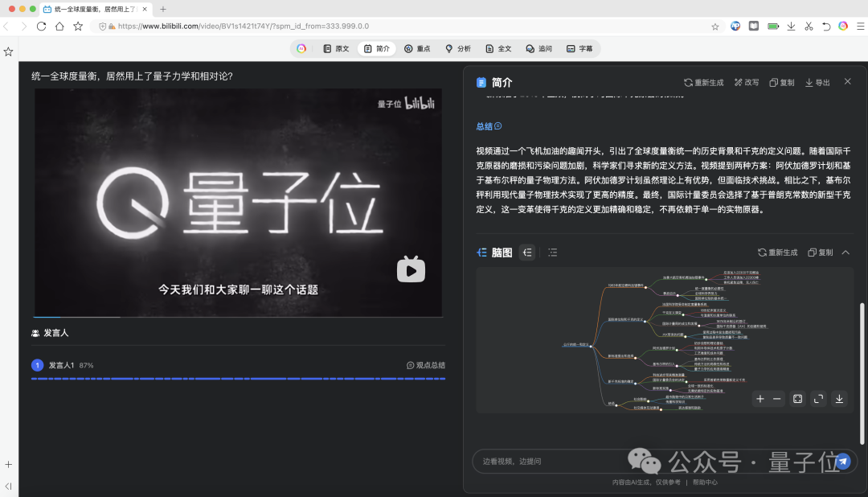Zoom in on the mind map
This screenshot has width=868, height=497.
tap(759, 398)
